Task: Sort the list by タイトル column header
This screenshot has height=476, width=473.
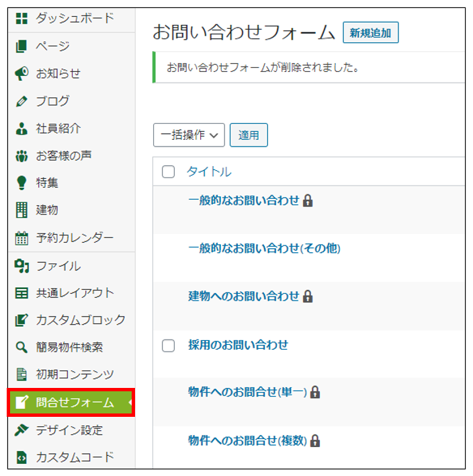Action: pyautogui.click(x=209, y=172)
